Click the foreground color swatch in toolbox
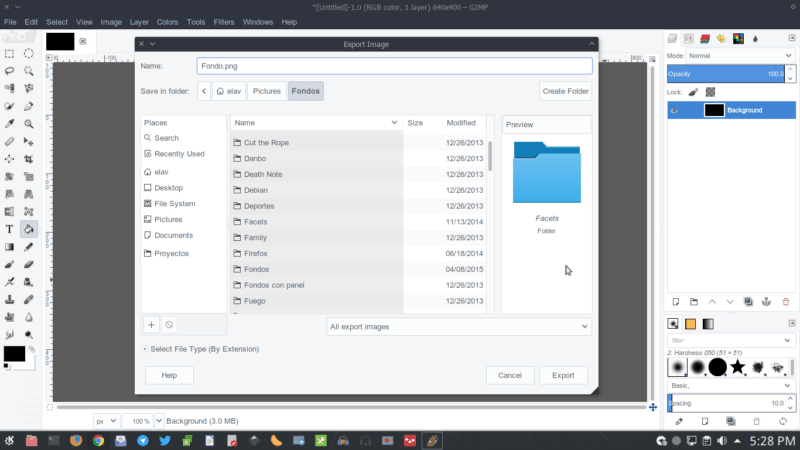 pos(13,353)
